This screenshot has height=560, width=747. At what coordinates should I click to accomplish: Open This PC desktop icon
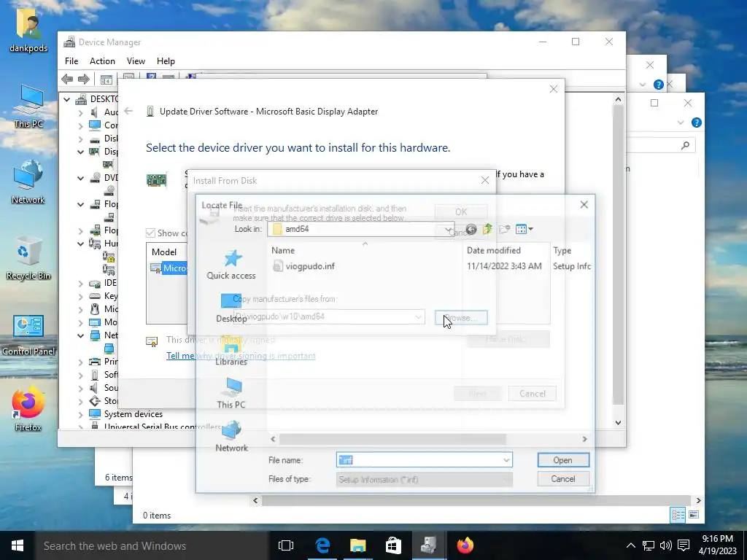(28, 106)
